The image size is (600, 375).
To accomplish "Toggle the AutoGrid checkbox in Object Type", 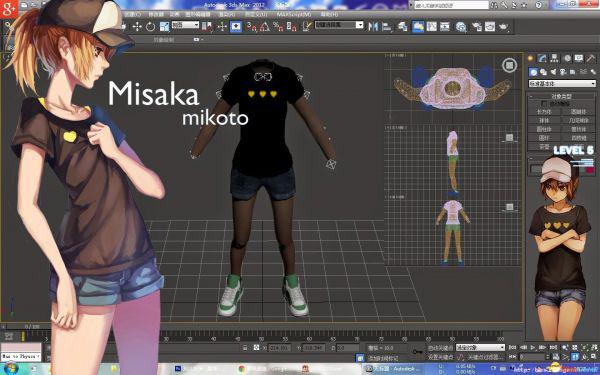I will [x=544, y=104].
